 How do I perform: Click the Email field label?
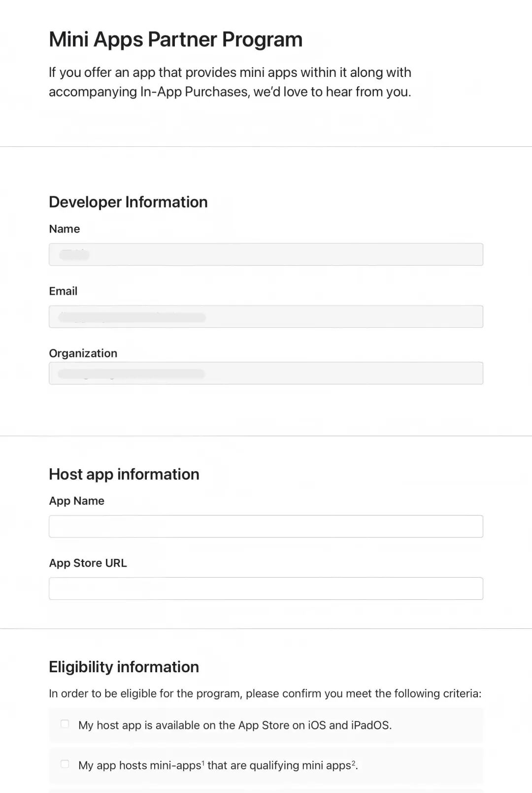point(63,291)
